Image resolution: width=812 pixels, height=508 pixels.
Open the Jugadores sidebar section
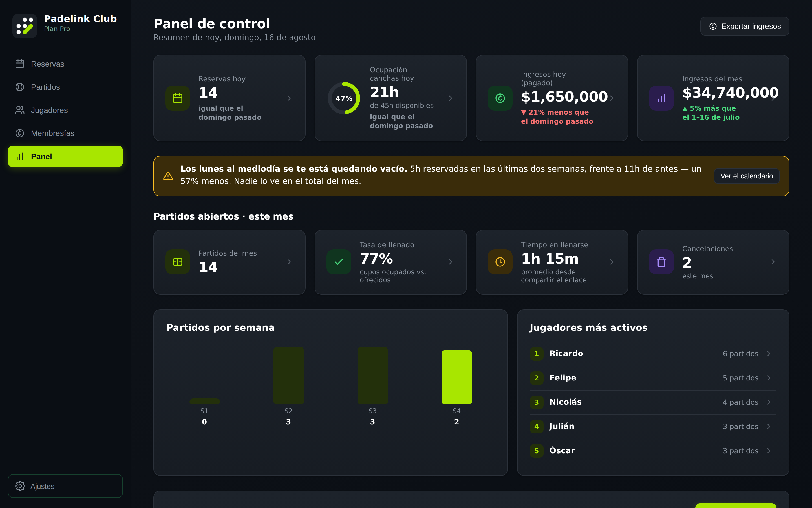[65, 110]
